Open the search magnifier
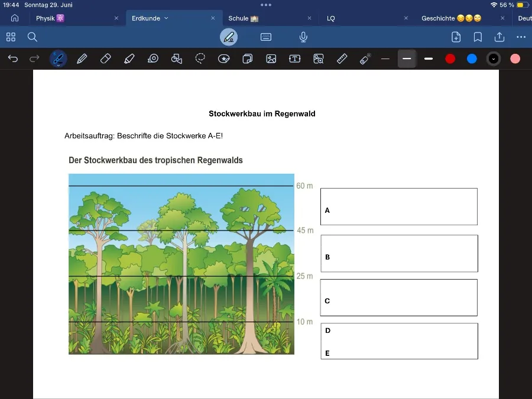Viewport: 532px width, 399px height. click(x=33, y=37)
